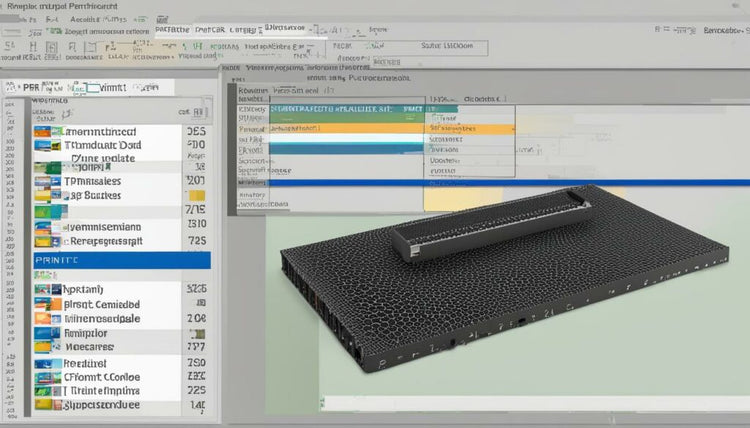
Task: Click the icon beside Slippcisrduee row
Action: [x=48, y=405]
